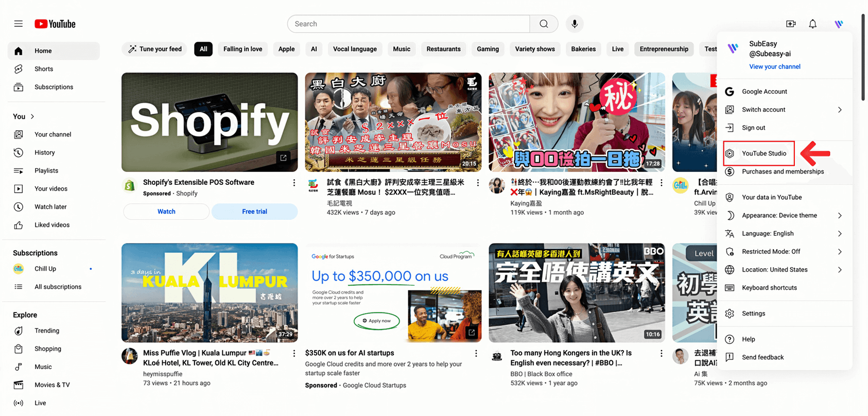Screen dimensions: 868x416
Task: Open Movies & TV in Explore
Action: pyautogui.click(x=54, y=385)
